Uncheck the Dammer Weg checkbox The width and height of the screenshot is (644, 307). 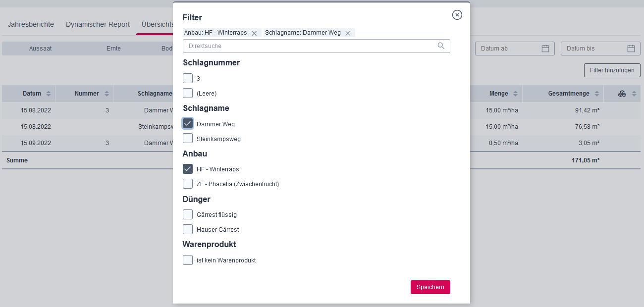pyautogui.click(x=188, y=123)
